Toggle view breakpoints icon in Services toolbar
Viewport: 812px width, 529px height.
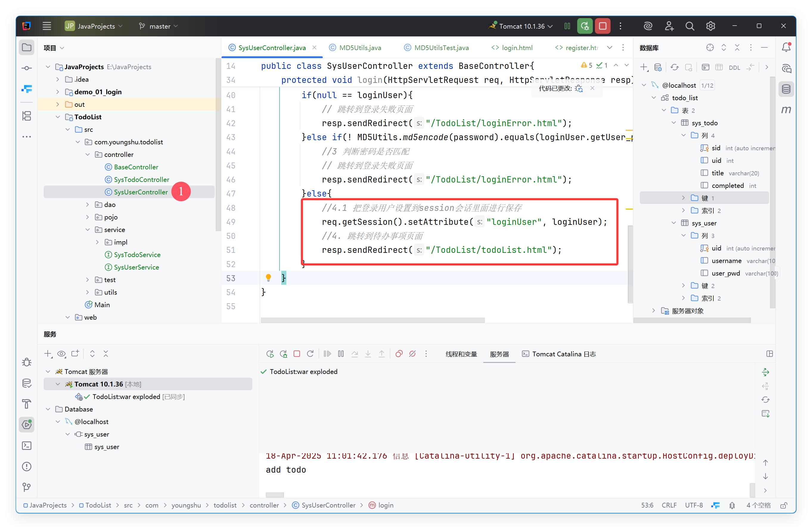(399, 354)
